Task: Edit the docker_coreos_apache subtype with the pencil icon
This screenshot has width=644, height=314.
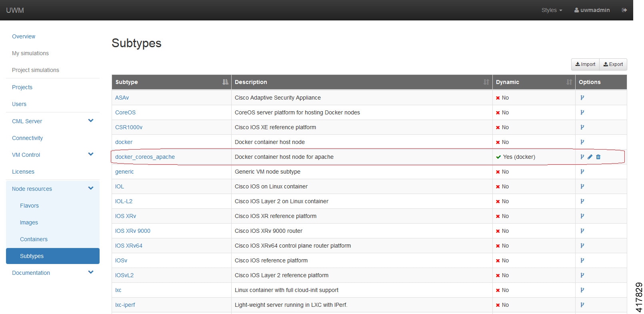Action: (590, 157)
